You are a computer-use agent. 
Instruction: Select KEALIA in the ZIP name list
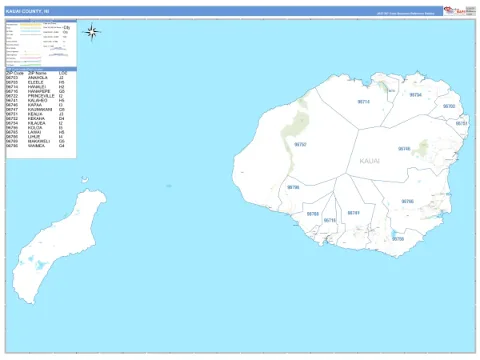pos(35,114)
